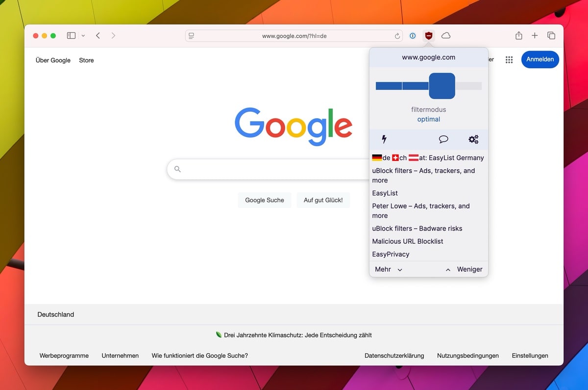Open the Über Google link
The height and width of the screenshot is (390, 588).
point(53,60)
